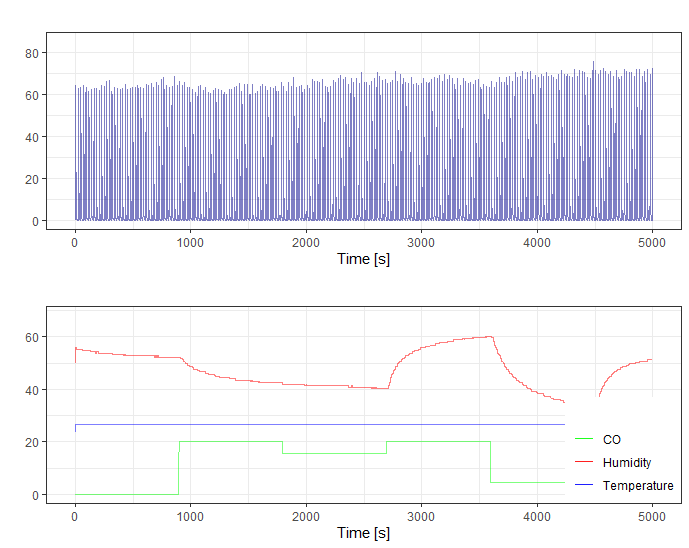Click the 5000 x-axis tick of top plot
This screenshot has width=689, height=548.
click(x=652, y=242)
